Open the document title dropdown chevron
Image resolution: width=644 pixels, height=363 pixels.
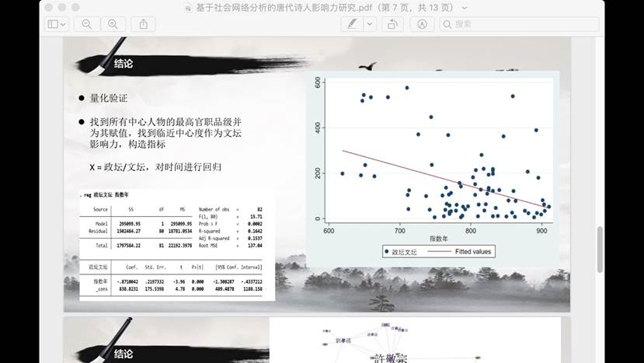[x=465, y=8]
